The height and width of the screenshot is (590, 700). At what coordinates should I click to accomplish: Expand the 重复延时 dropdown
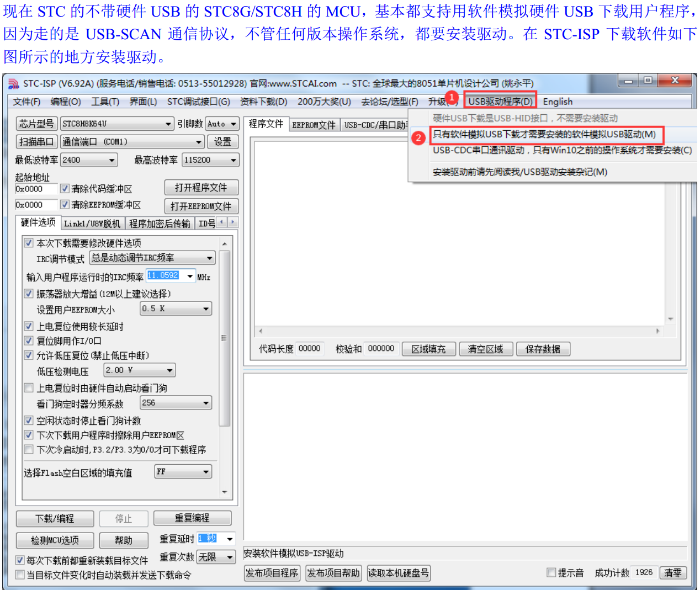[230, 539]
